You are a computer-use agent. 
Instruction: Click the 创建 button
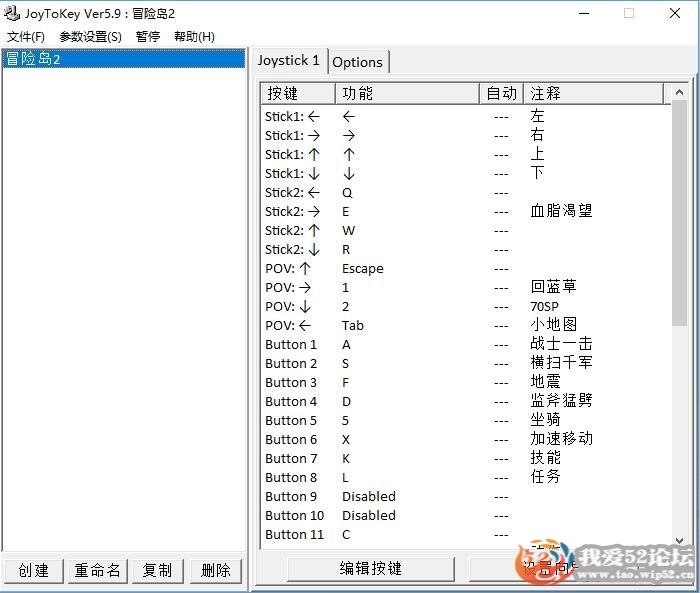click(33, 570)
